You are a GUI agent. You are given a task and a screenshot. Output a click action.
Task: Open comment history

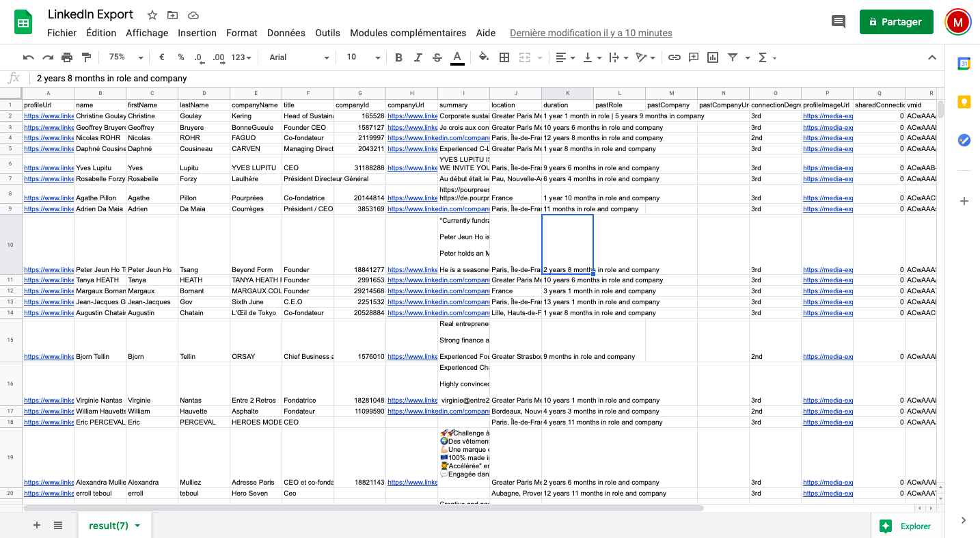[838, 22]
